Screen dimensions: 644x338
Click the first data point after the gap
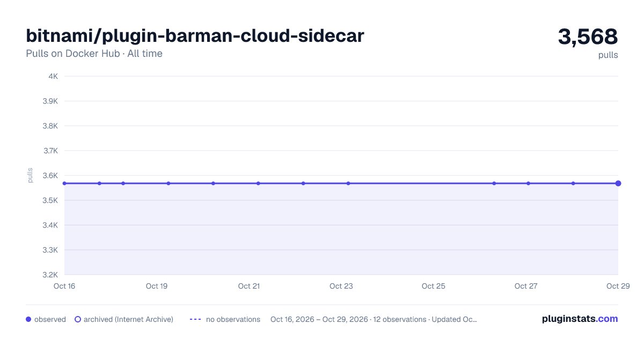(494, 183)
